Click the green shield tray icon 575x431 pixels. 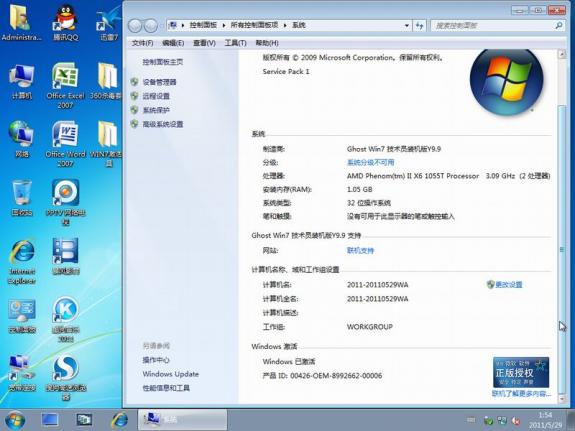pos(488,420)
